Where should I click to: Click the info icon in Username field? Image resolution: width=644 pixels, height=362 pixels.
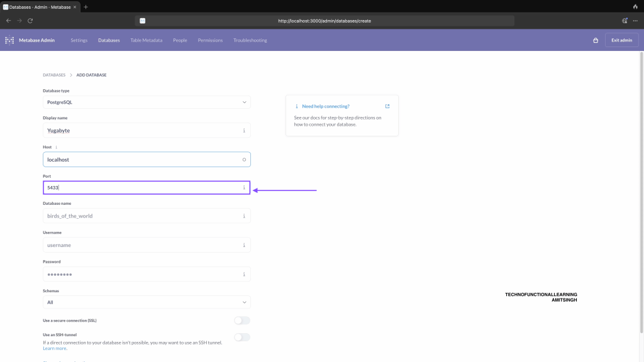[x=244, y=245]
